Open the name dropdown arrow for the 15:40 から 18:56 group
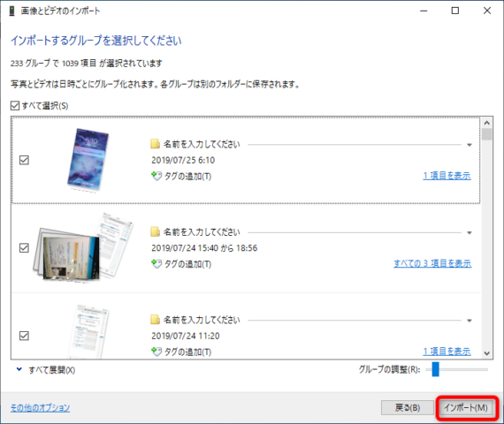 point(470,233)
